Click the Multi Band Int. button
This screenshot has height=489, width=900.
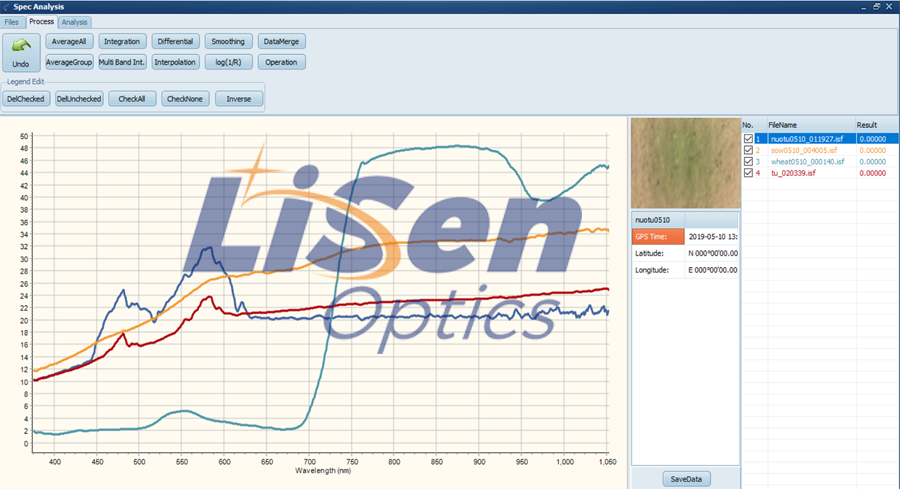[x=122, y=62]
